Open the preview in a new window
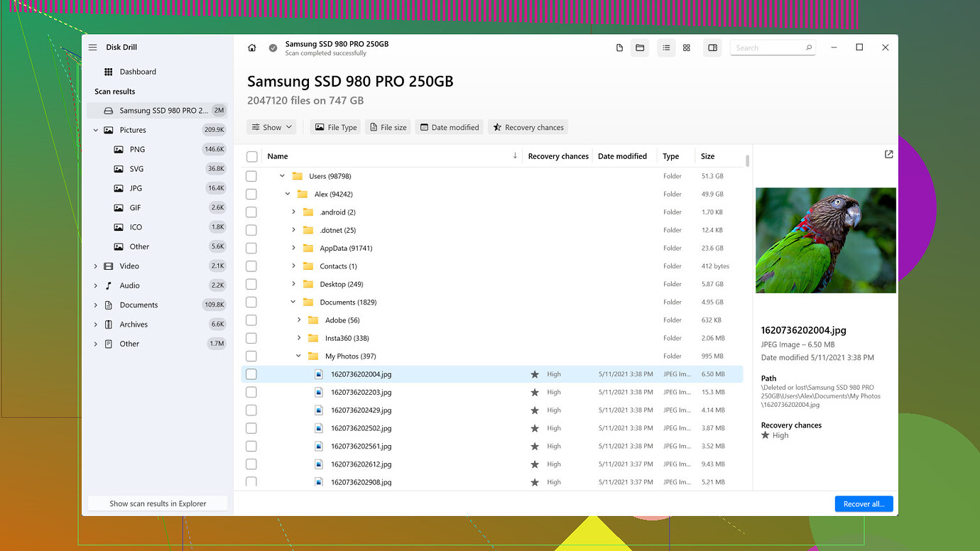The width and height of the screenshot is (980, 551). click(888, 154)
